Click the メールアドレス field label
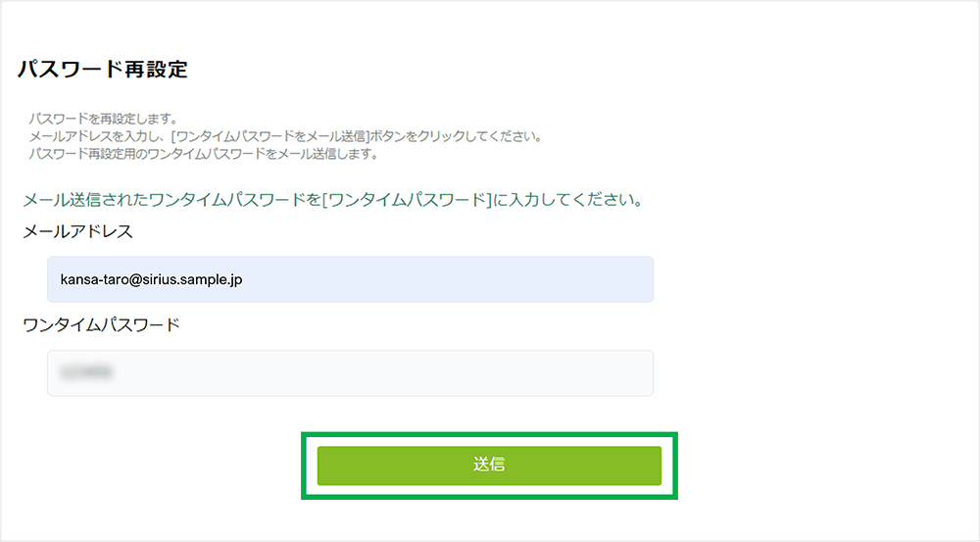The height and width of the screenshot is (542, 980). click(77, 231)
